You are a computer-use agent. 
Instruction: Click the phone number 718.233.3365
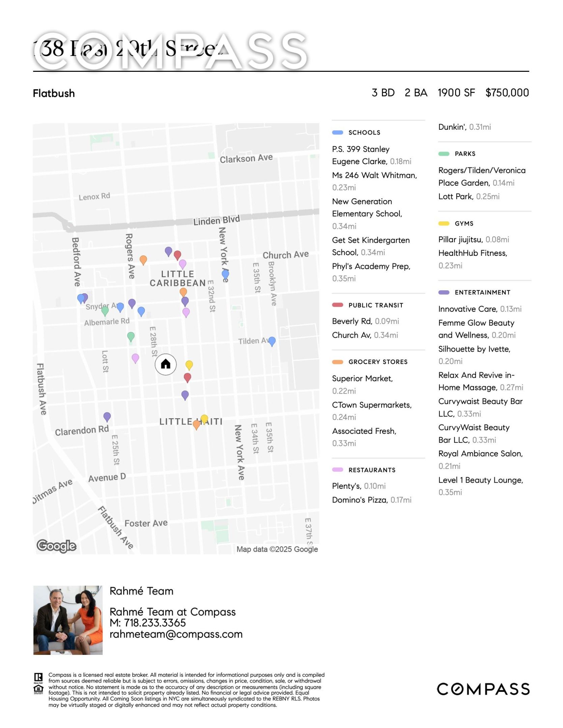pos(154,623)
